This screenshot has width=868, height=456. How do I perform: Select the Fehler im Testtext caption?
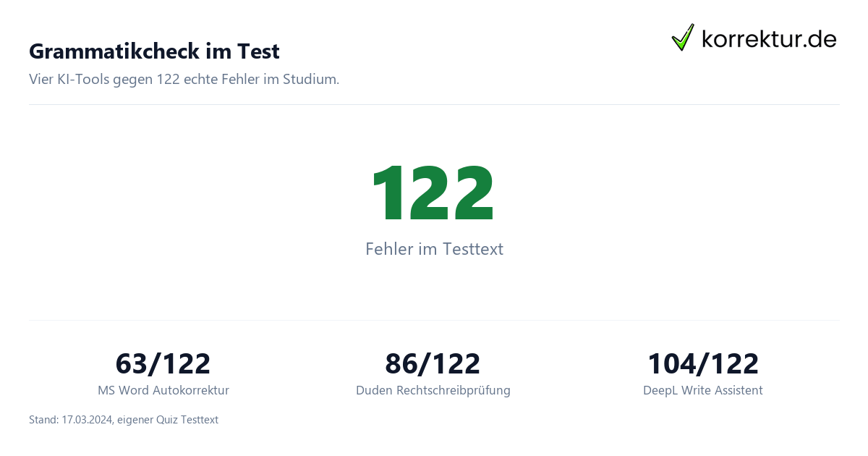click(434, 249)
